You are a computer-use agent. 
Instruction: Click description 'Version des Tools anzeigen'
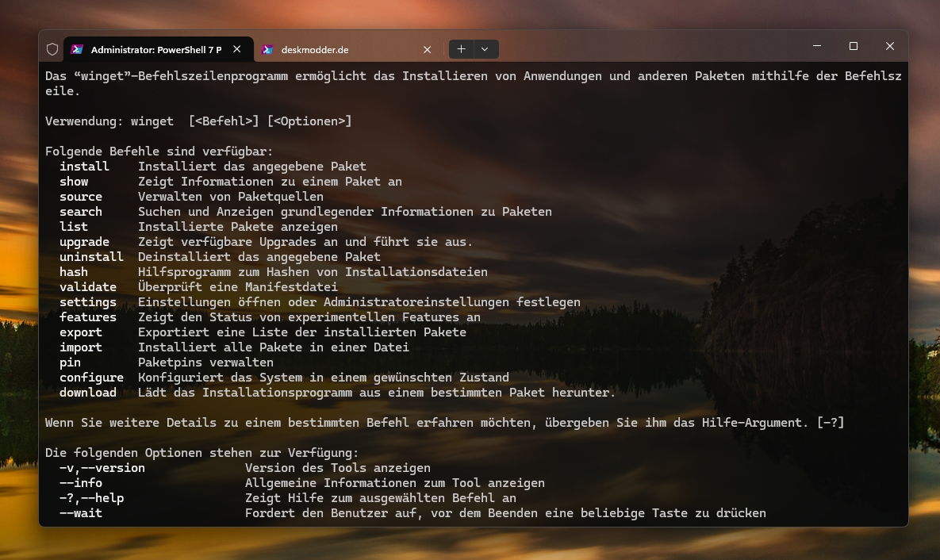(337, 468)
